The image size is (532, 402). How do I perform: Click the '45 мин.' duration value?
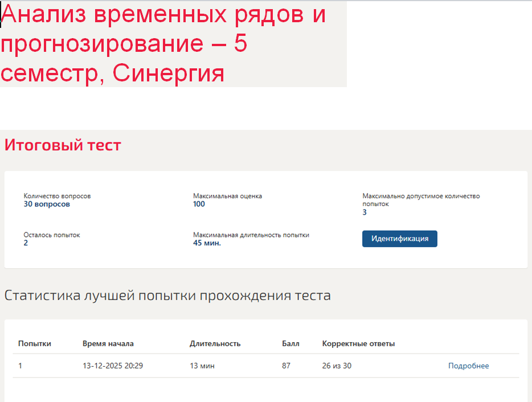207,243
